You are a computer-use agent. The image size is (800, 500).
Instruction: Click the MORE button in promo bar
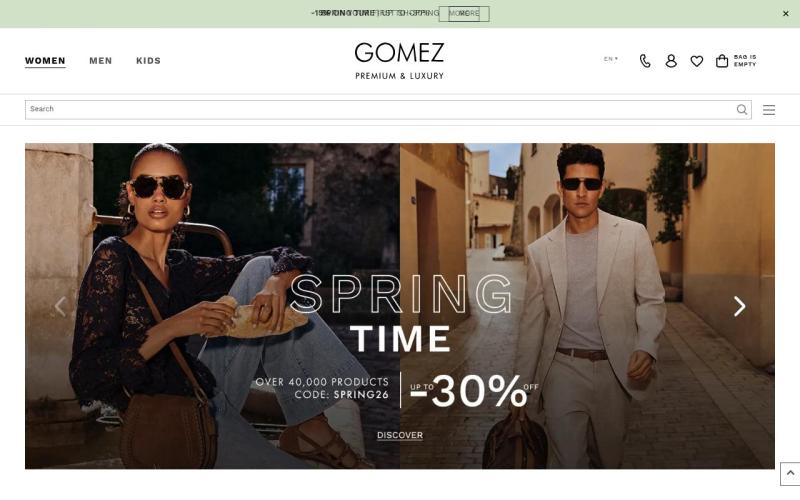(464, 14)
